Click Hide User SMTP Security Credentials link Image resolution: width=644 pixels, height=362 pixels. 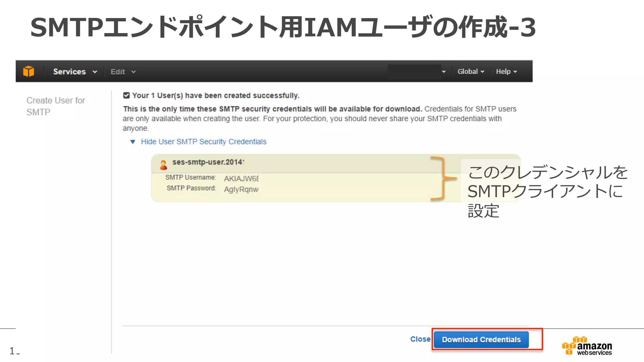[x=203, y=142]
